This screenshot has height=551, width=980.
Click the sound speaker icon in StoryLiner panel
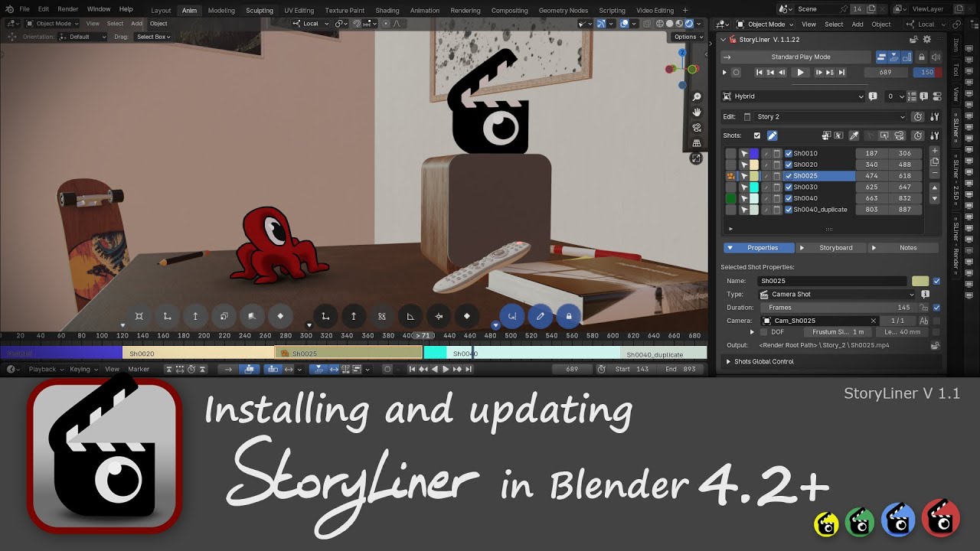[936, 57]
